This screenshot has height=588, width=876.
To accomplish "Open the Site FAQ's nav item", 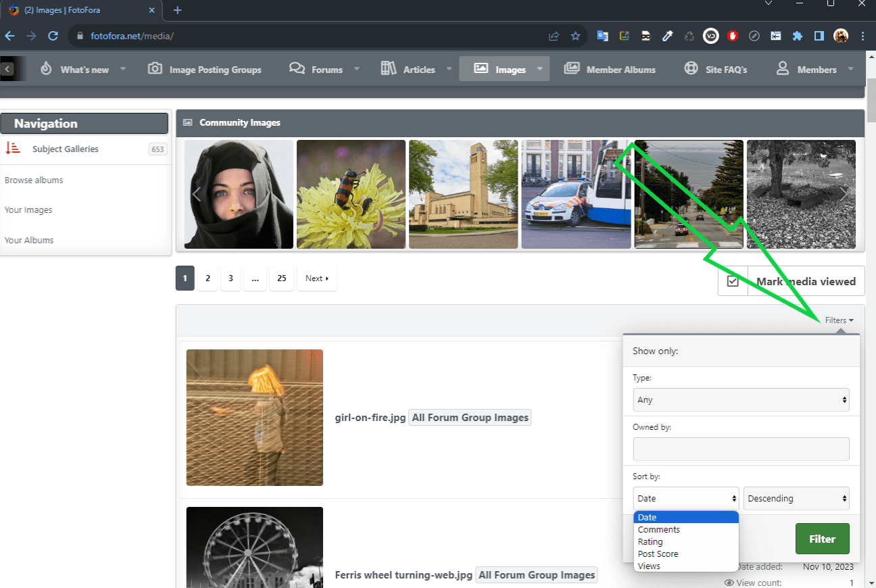I will tap(716, 69).
